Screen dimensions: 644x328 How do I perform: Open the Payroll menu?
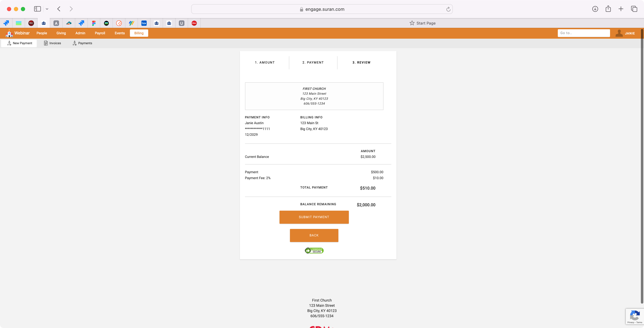point(100,33)
